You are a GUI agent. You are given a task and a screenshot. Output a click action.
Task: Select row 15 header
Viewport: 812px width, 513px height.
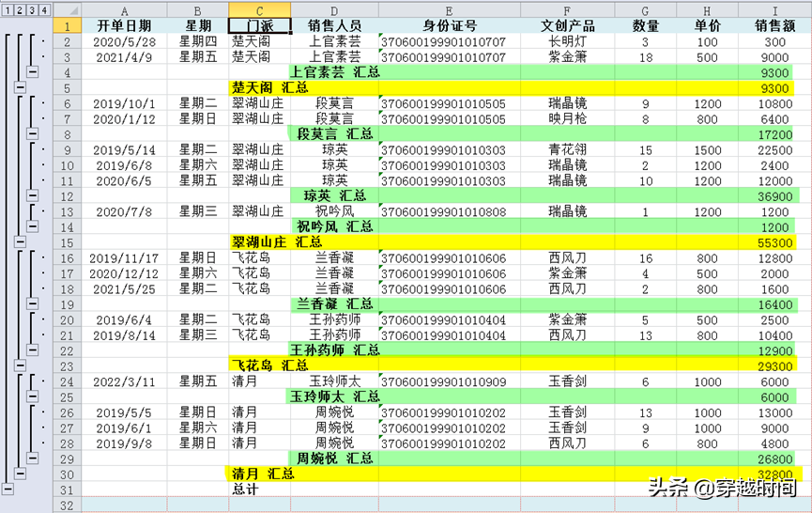[68, 242]
